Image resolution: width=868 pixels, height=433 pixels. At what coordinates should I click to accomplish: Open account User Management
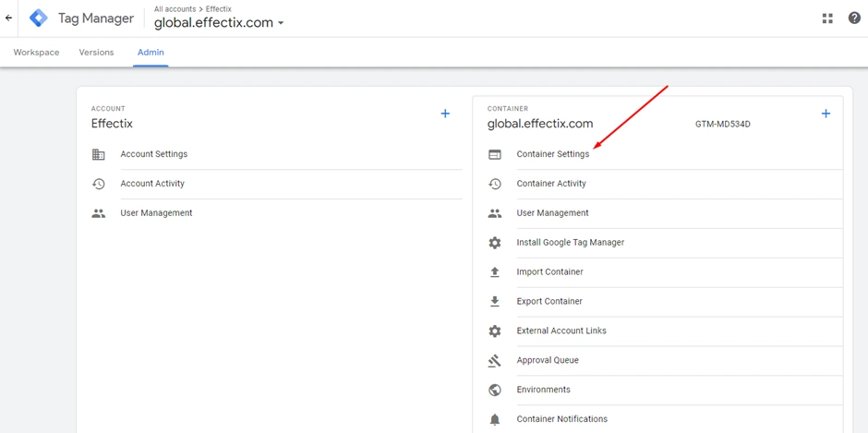[156, 212]
